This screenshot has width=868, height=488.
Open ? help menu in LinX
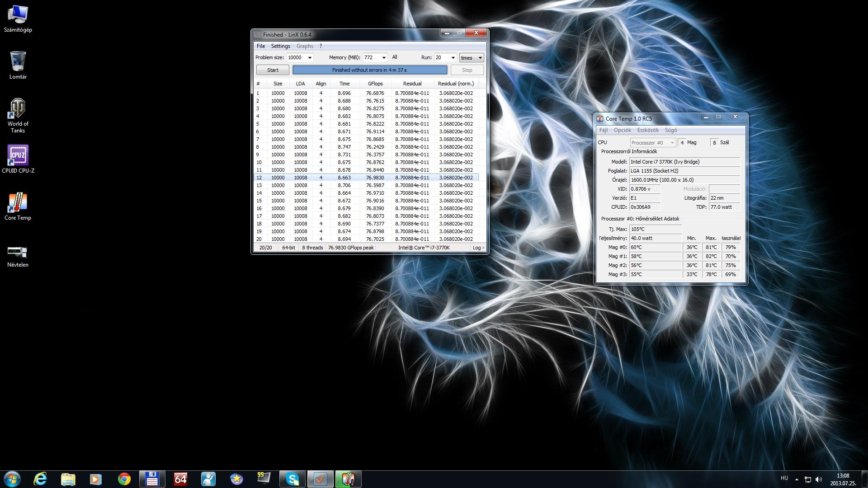321,46
